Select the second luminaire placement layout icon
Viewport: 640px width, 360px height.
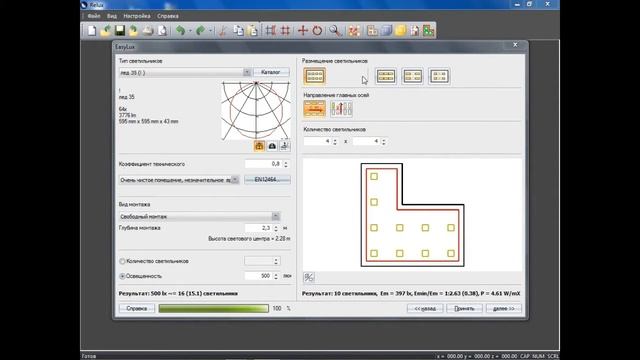click(386, 76)
